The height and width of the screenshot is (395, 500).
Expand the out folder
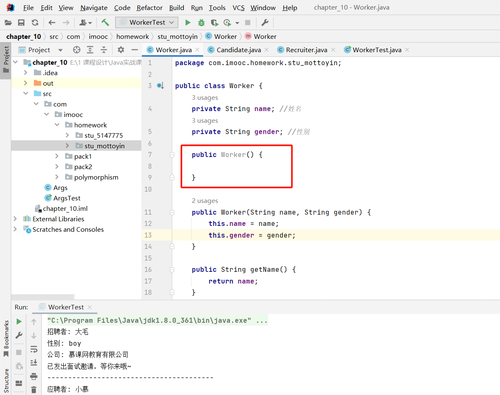click(26, 83)
